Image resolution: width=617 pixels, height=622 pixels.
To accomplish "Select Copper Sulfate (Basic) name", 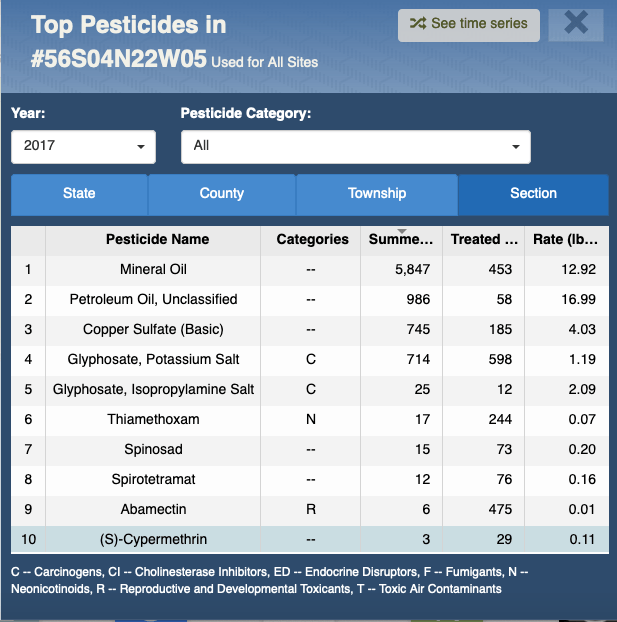I will (153, 330).
